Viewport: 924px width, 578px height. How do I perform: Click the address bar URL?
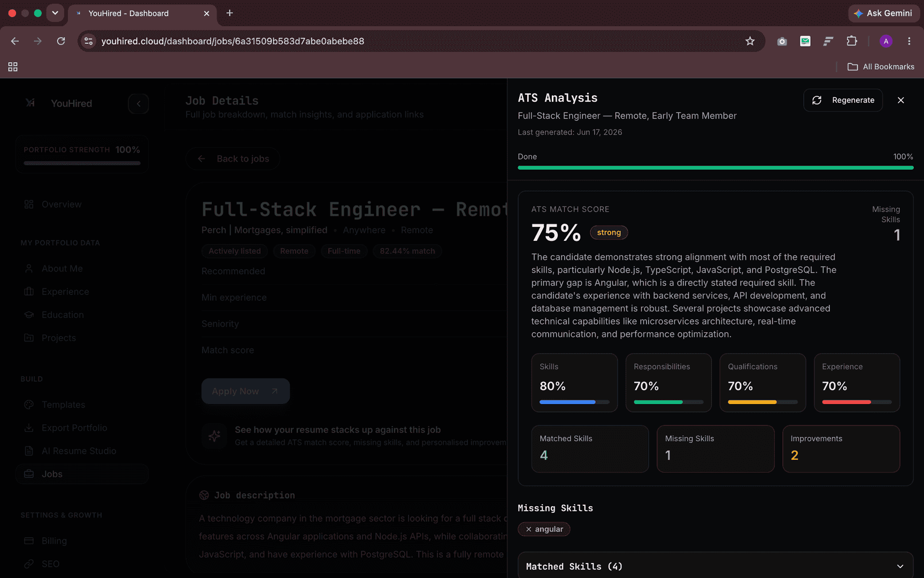click(x=233, y=41)
